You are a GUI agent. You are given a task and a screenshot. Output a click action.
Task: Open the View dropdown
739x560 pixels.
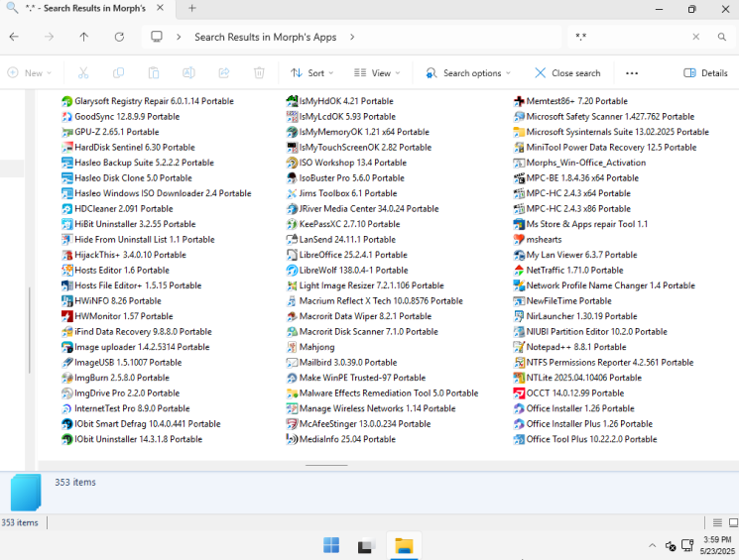[377, 73]
